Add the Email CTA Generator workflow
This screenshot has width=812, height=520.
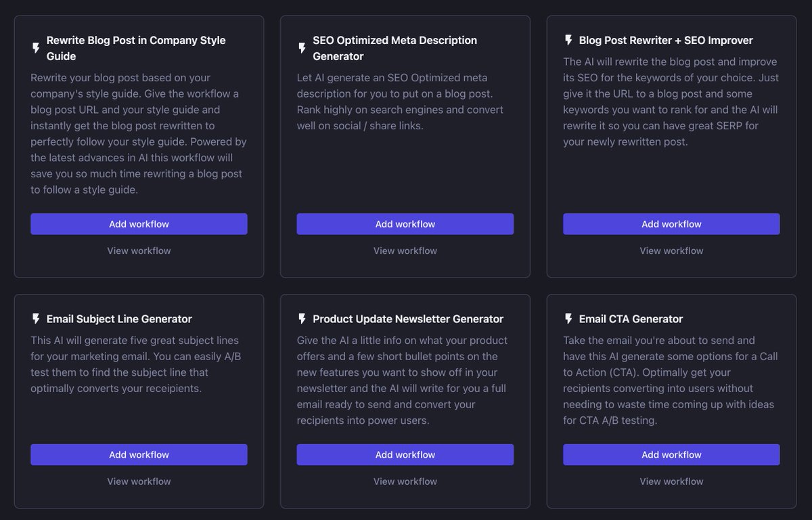tap(671, 455)
